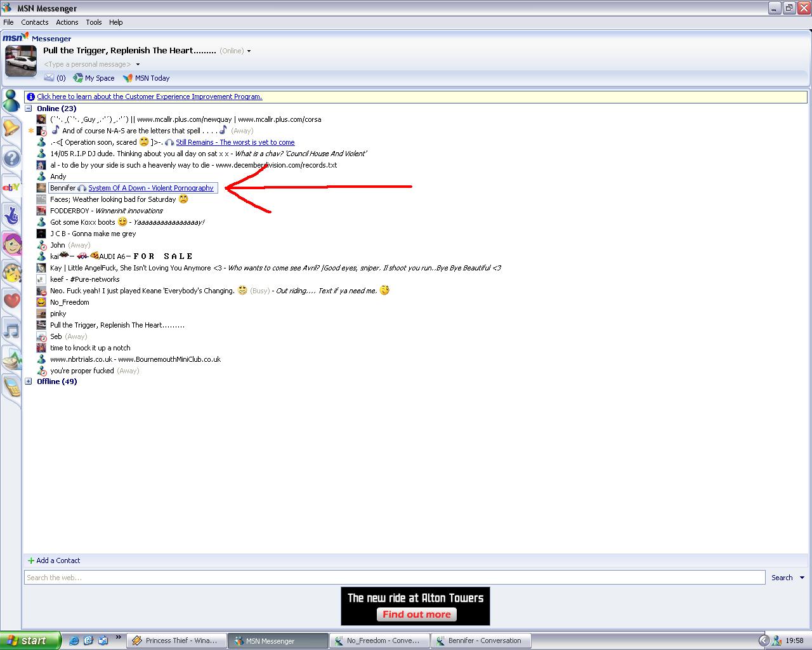Open the Actions menu
Screen dimensions: 812x650
(x=67, y=22)
